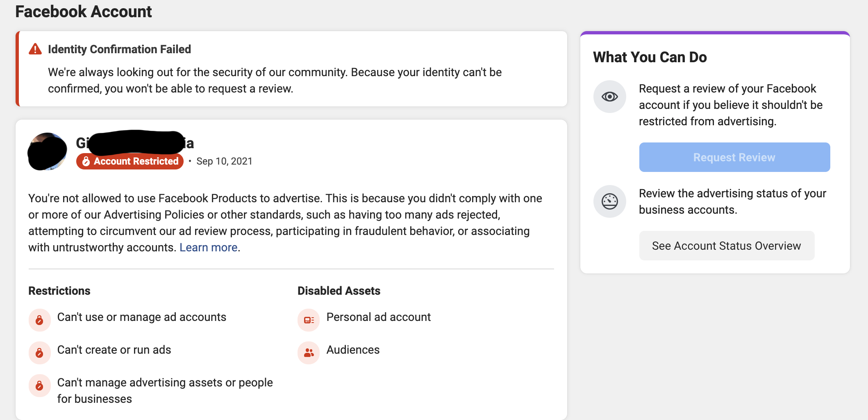Open See Account Status Overview
This screenshot has height=420, width=868.
[x=727, y=246]
